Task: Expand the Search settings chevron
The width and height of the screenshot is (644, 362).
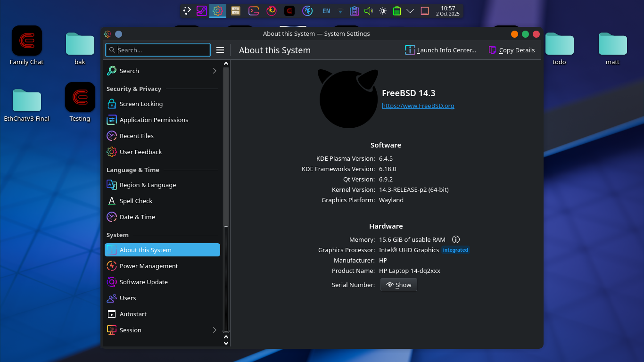Action: click(215, 71)
